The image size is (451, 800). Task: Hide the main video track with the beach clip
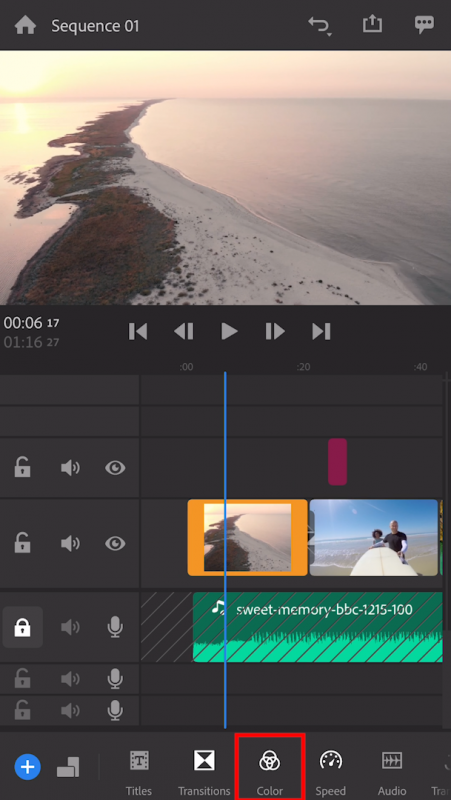point(115,543)
